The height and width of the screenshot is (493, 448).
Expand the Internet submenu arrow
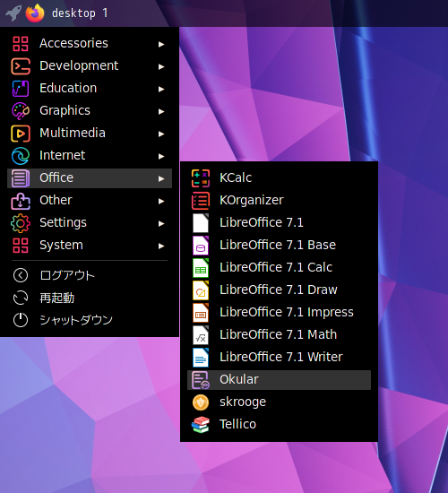point(161,156)
